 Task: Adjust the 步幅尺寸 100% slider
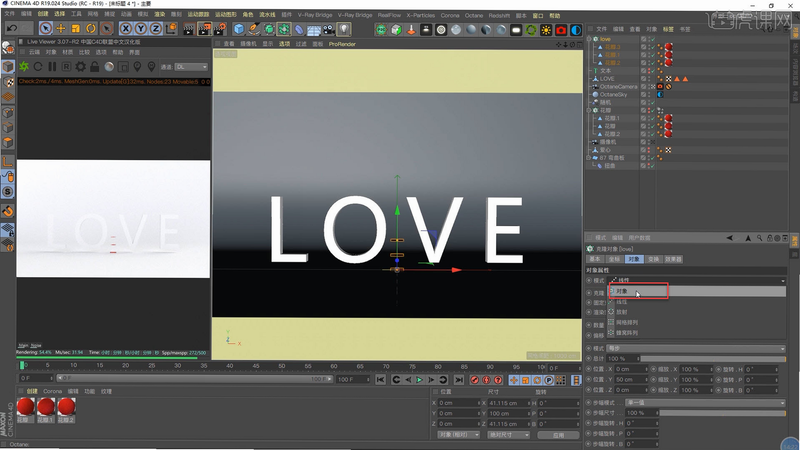(722, 413)
